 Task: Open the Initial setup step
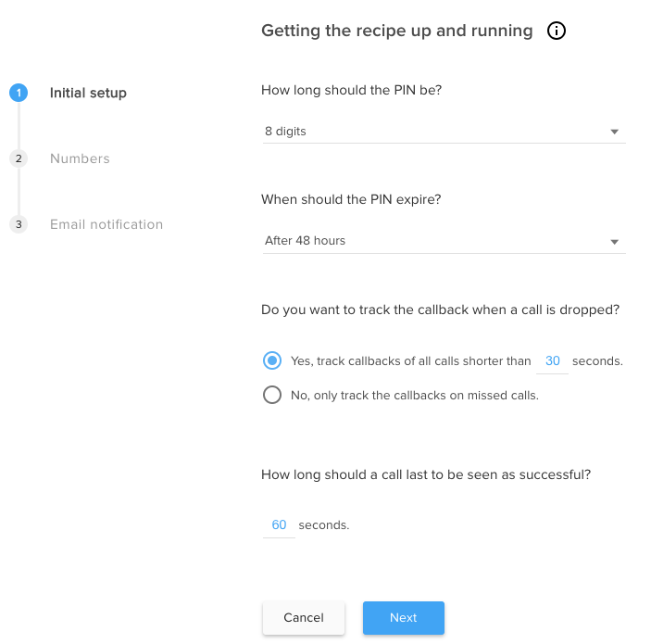click(x=88, y=93)
